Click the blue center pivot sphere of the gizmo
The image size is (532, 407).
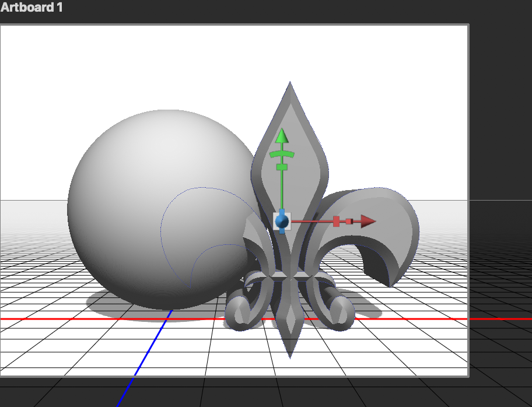pos(282,220)
